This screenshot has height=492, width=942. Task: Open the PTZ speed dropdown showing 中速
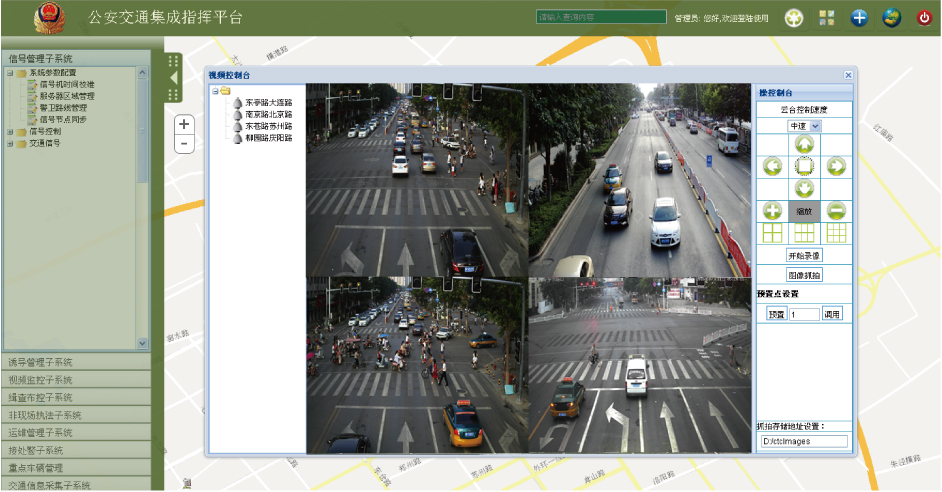click(804, 126)
